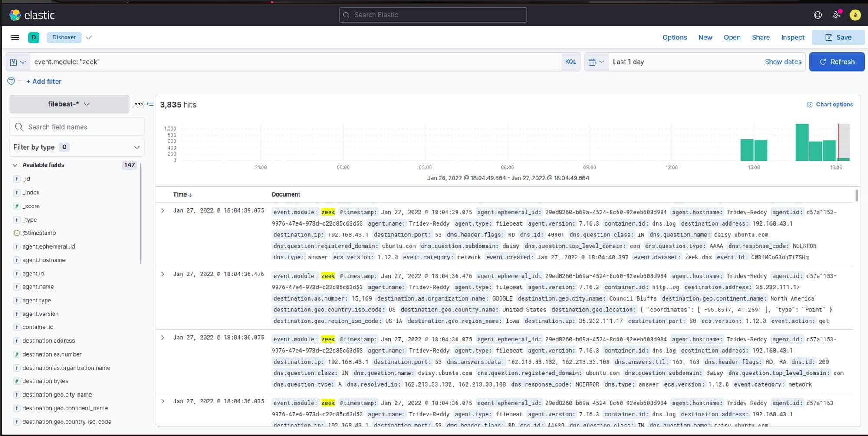Click Show dates link

tap(783, 62)
